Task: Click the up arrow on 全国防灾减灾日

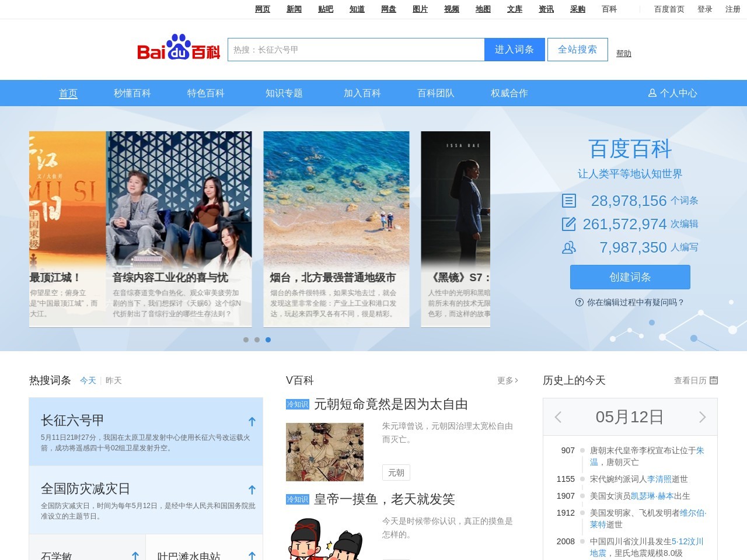Action: (x=252, y=489)
